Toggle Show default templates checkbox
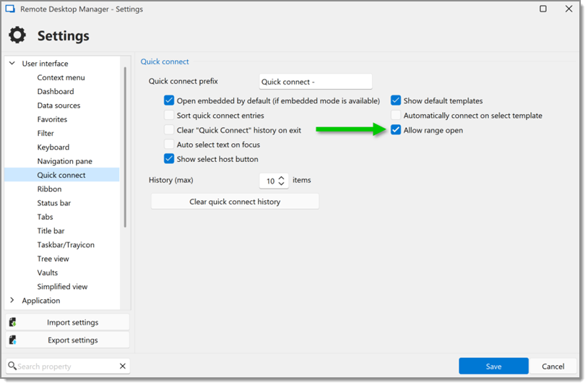This screenshot has width=588, height=386. tap(397, 101)
